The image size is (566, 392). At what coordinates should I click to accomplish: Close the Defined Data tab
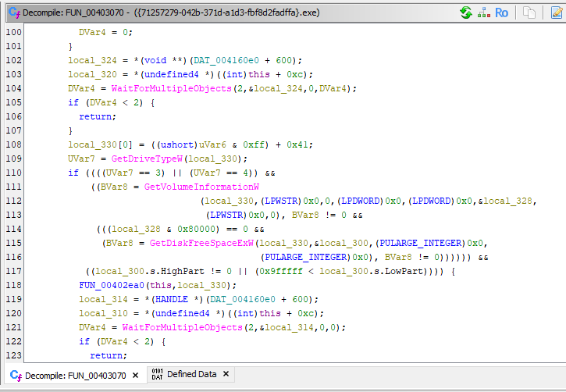click(x=226, y=375)
